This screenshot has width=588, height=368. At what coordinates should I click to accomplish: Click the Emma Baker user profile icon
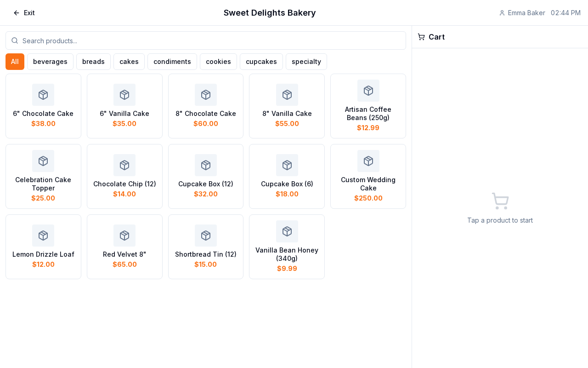coord(502,13)
